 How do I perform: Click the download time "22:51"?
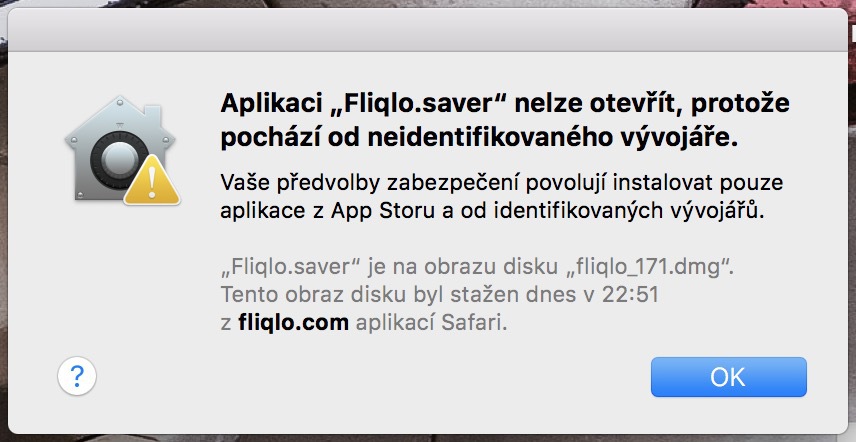pyautogui.click(x=632, y=297)
